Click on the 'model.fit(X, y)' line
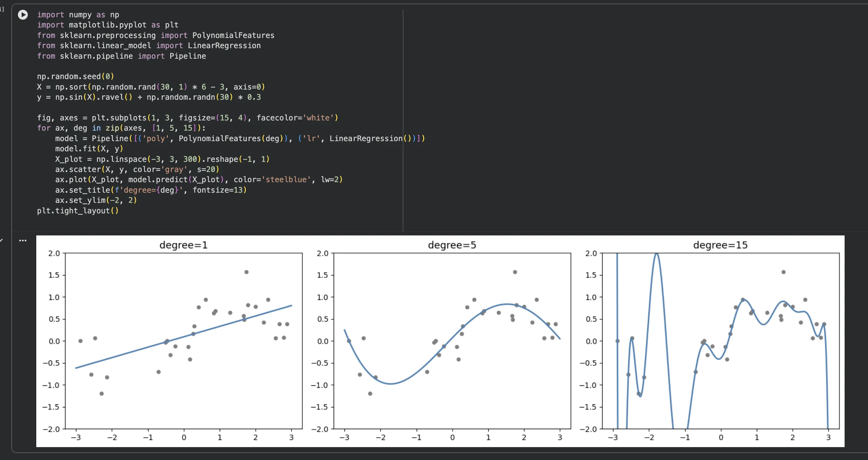Viewport: 868px width, 460px height. point(89,149)
